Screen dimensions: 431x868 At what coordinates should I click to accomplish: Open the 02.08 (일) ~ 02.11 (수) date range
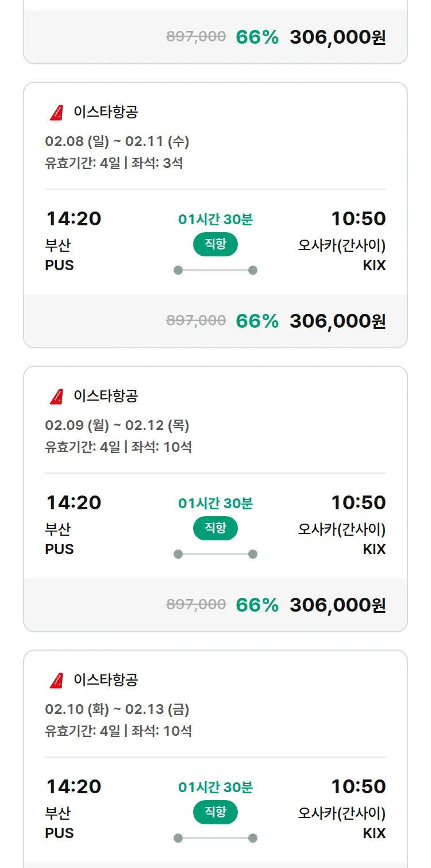pos(117,141)
